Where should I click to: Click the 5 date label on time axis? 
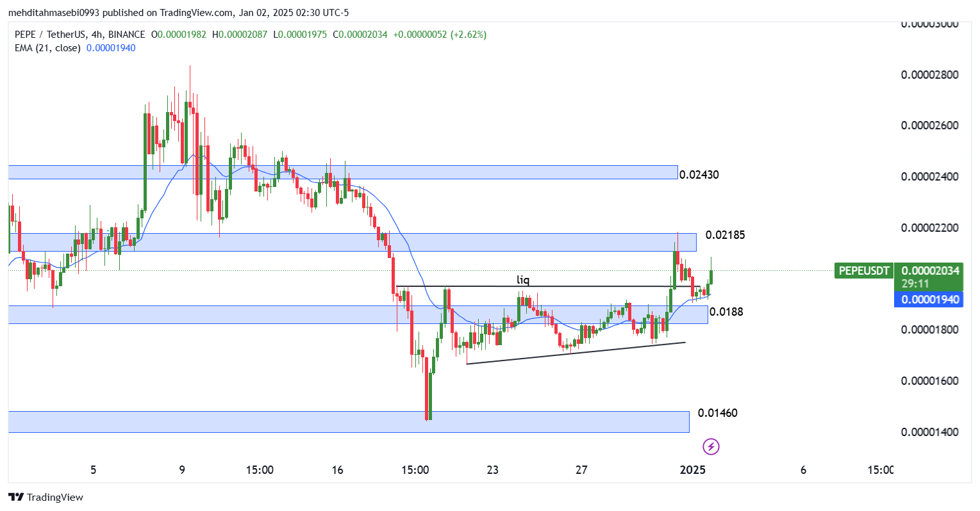coord(94,470)
